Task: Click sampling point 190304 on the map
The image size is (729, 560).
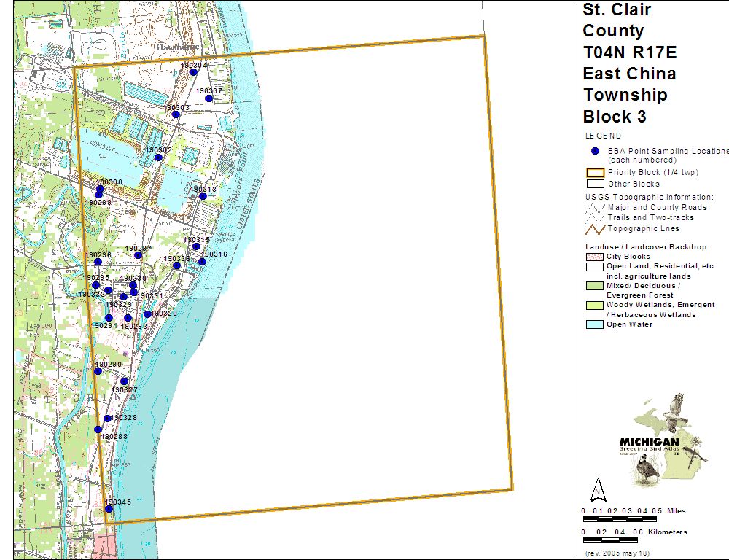Action: pyautogui.click(x=193, y=72)
